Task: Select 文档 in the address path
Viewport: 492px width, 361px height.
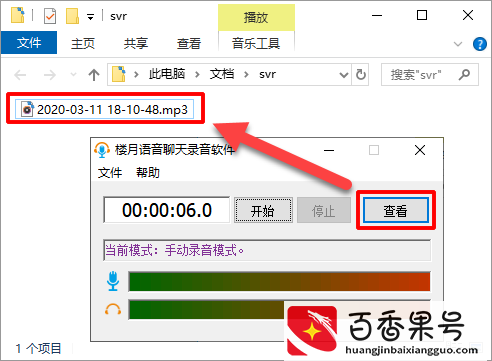Action: (x=222, y=74)
